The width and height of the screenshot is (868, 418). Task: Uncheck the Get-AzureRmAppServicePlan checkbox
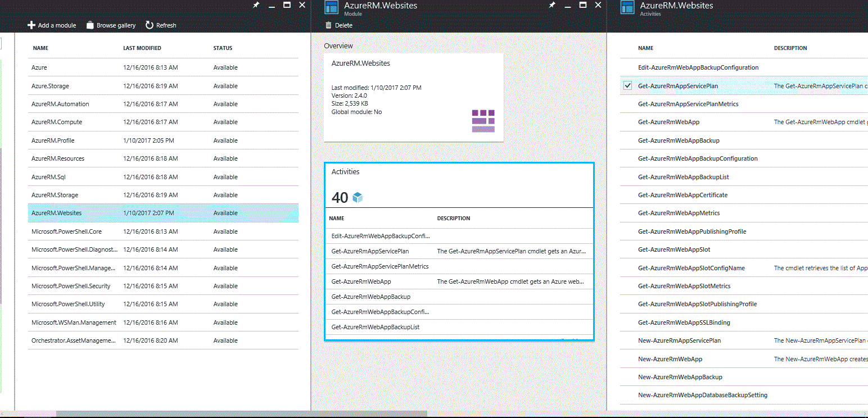628,86
